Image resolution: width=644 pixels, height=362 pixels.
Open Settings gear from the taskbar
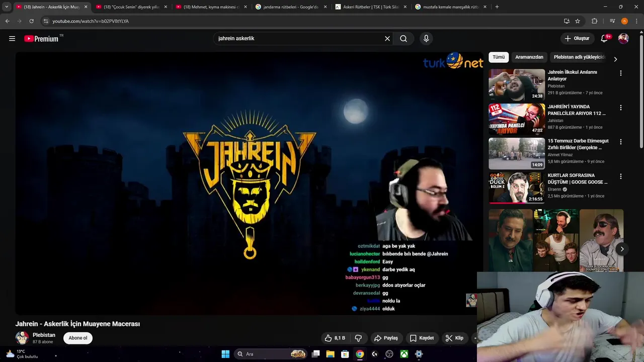pyautogui.click(x=419, y=354)
